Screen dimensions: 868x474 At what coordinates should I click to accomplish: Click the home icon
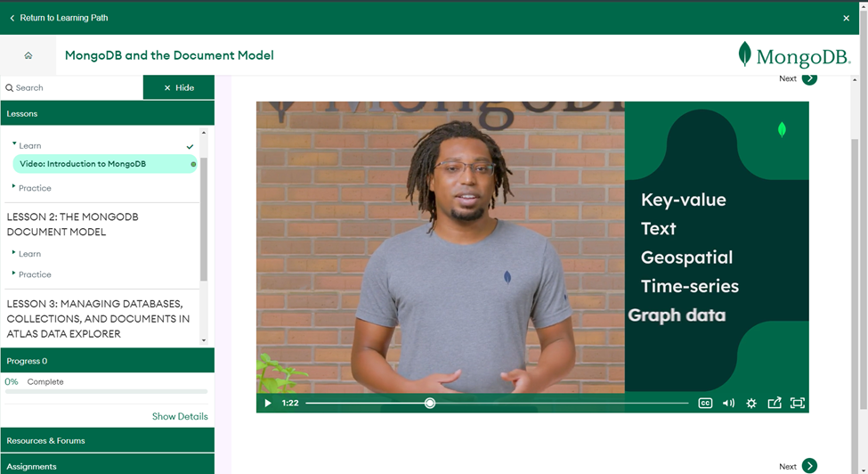28,55
